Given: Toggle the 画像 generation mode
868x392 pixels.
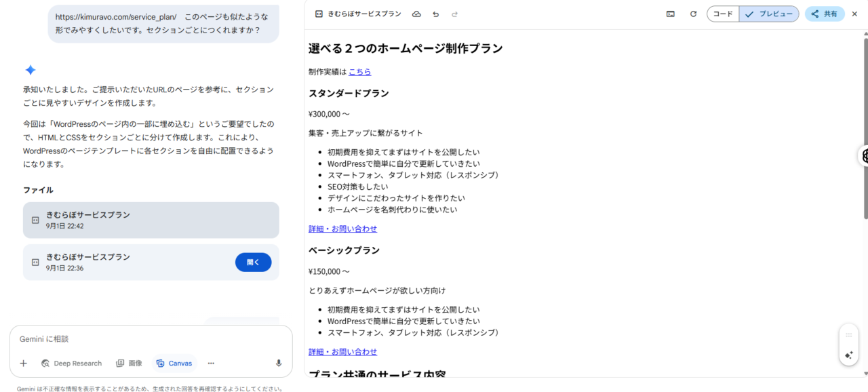Looking at the screenshot, I should tap(129, 363).
